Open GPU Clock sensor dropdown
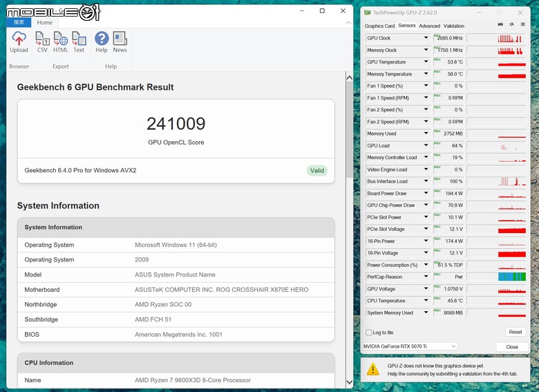Image resolution: width=539 pixels, height=392 pixels. 426,38
